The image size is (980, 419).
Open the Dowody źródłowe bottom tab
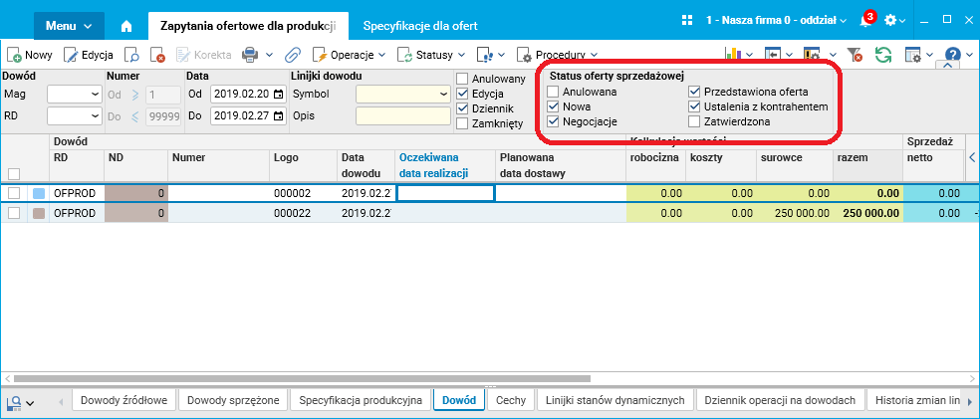(123, 400)
